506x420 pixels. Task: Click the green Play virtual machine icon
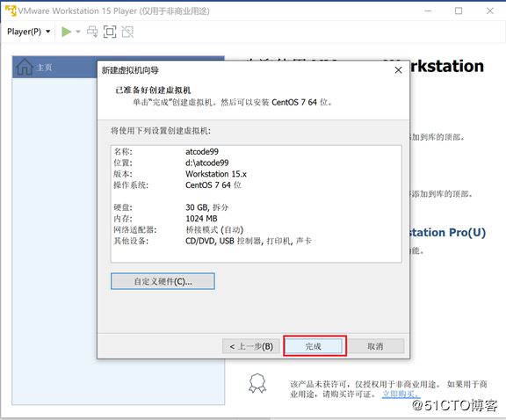pos(67,32)
